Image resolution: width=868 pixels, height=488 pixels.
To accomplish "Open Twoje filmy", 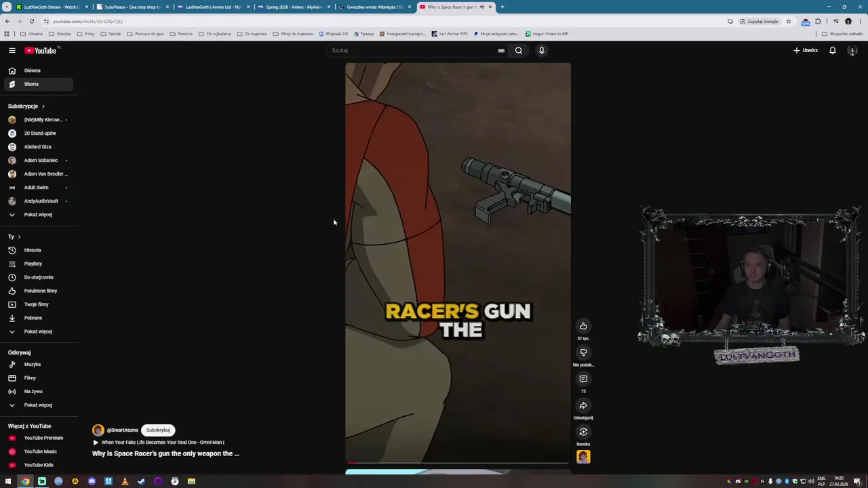I will pyautogui.click(x=37, y=304).
